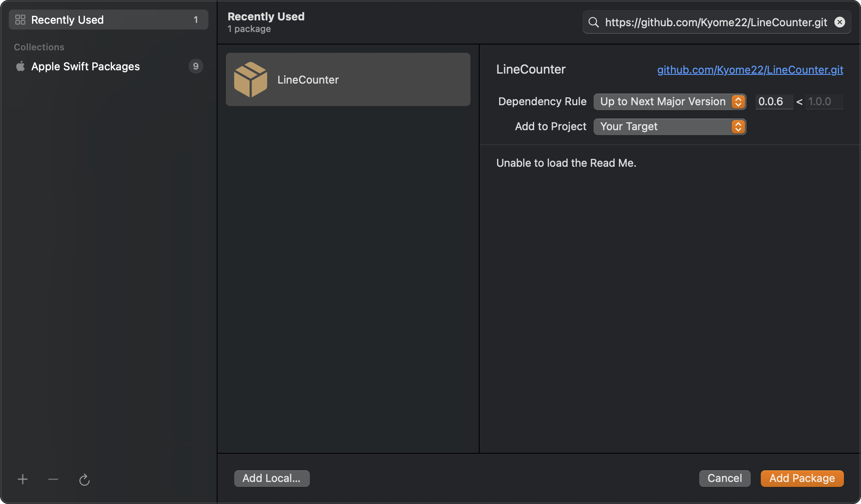The height and width of the screenshot is (504, 861).
Task: Click the maximum version 1.0.0 field
Action: click(824, 102)
